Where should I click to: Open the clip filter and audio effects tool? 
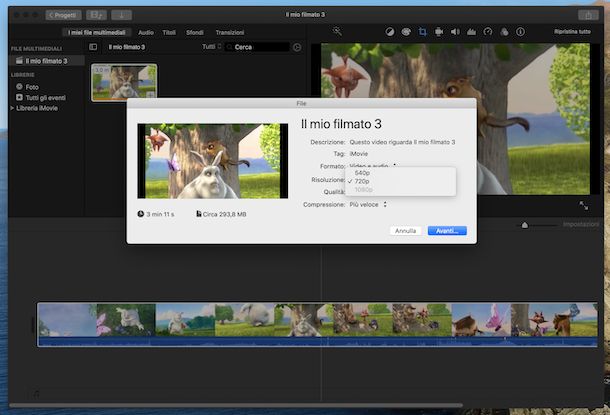(x=504, y=32)
